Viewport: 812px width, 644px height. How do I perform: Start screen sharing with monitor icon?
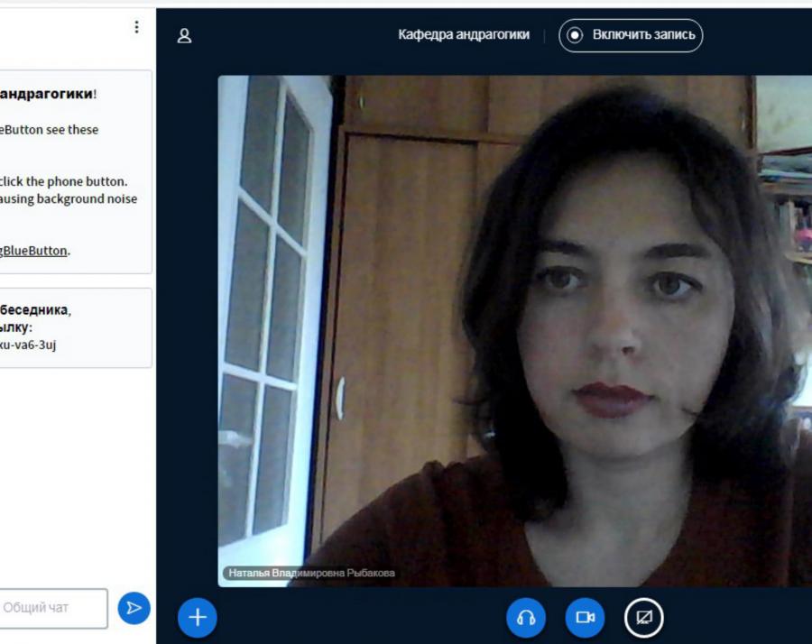pyautogui.click(x=643, y=618)
